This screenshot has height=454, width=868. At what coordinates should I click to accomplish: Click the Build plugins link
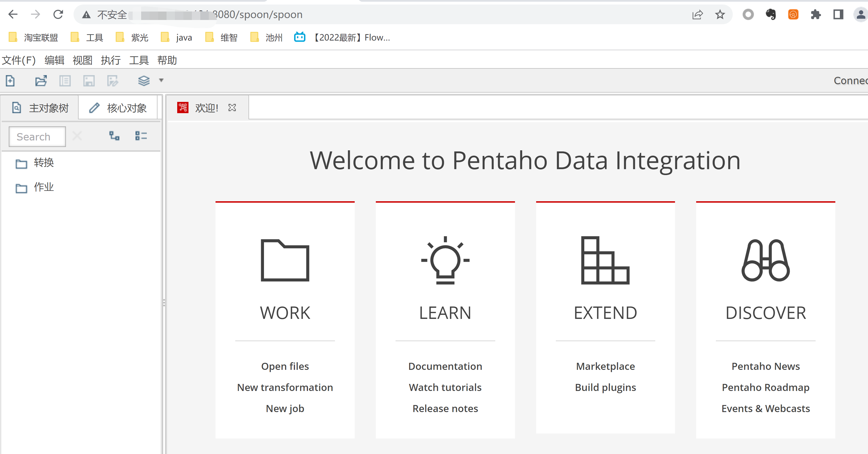coord(605,387)
